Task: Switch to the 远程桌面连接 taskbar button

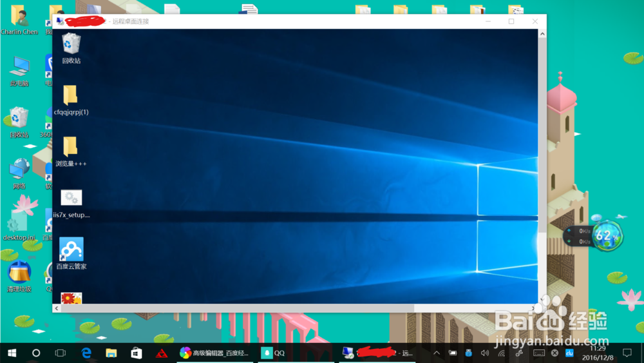Action: 378,353
